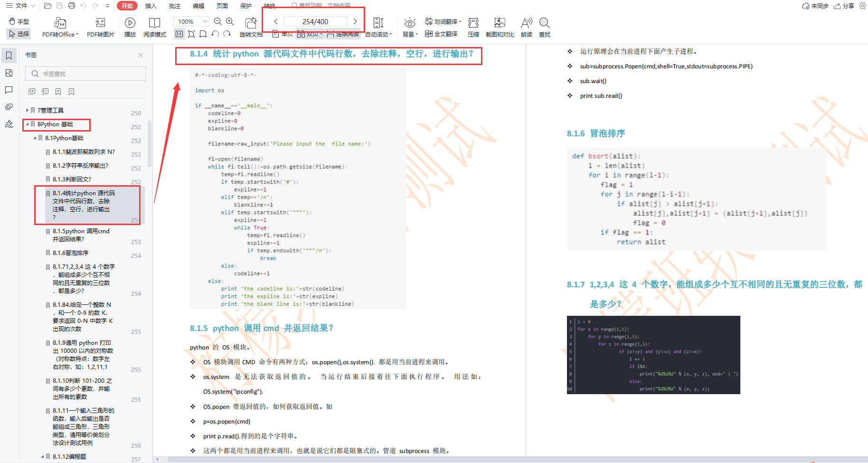Click the 分享 share button
868x463 pixels.
coord(844,6)
